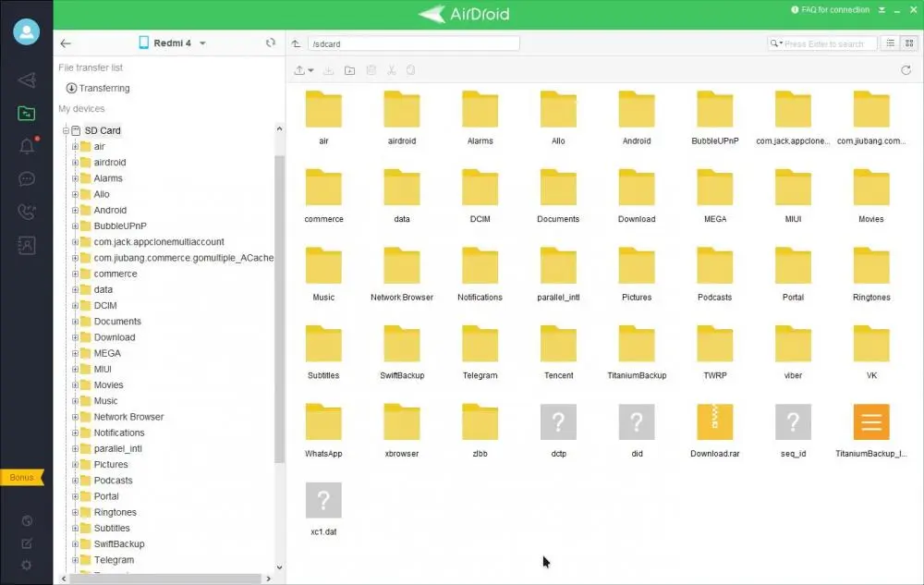
Task: Click the Bonus badge
Action: (22, 477)
